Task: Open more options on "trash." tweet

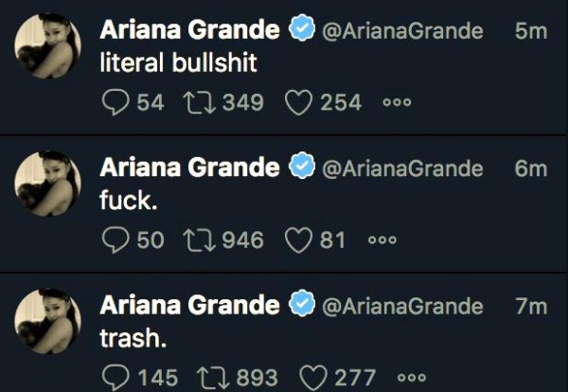Action: [x=412, y=378]
